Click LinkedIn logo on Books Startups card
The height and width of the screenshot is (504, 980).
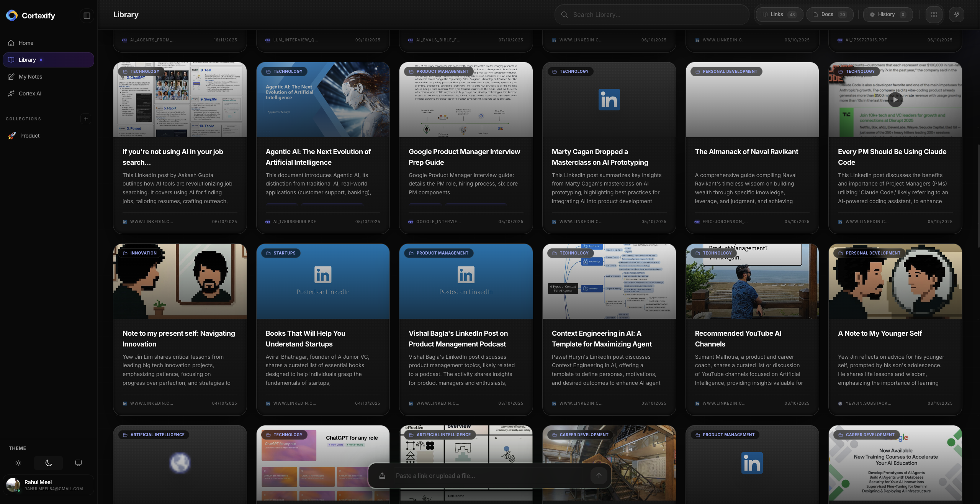click(323, 275)
